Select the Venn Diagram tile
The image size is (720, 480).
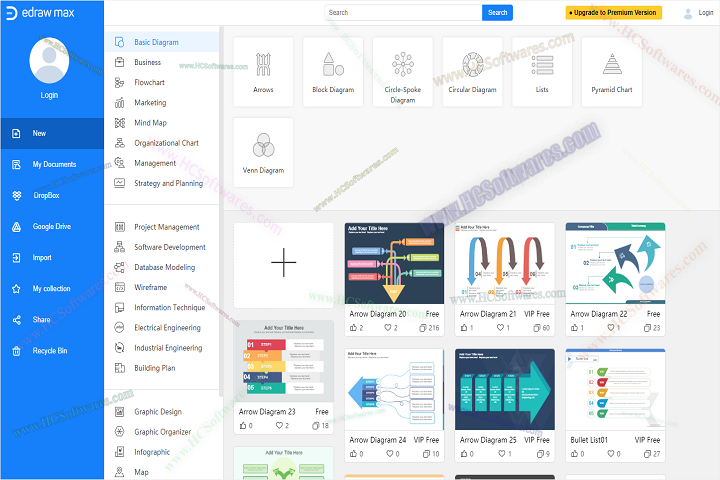click(x=263, y=152)
